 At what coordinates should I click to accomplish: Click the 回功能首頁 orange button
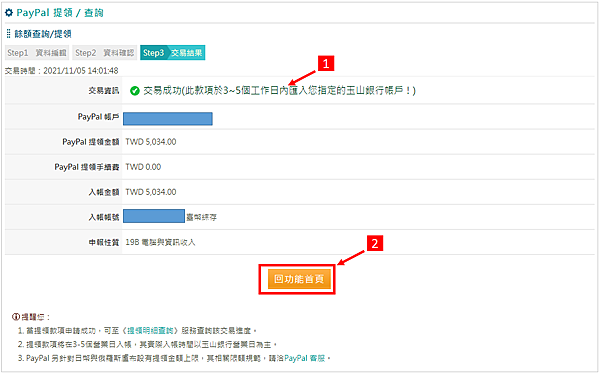click(x=299, y=279)
